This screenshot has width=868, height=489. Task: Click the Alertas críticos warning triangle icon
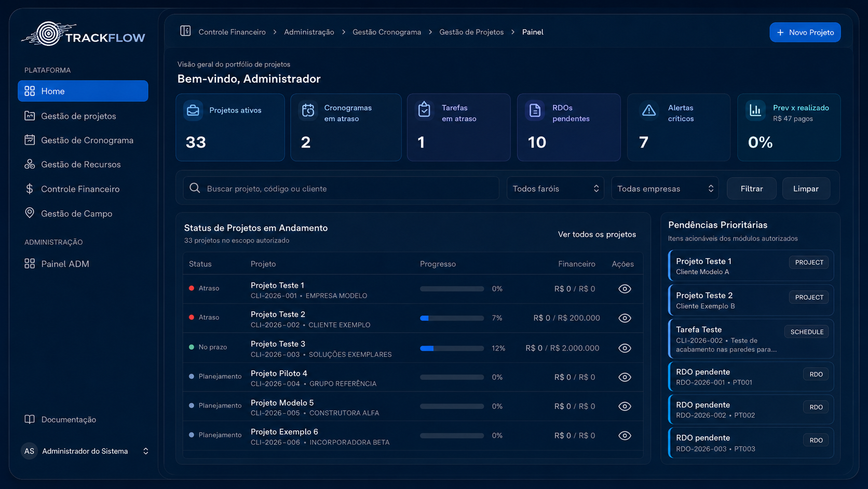(649, 110)
